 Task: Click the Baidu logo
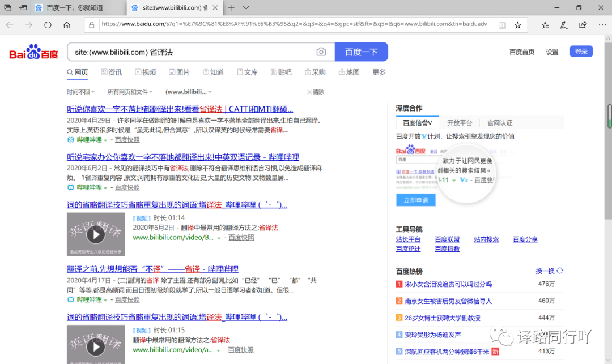tap(33, 52)
